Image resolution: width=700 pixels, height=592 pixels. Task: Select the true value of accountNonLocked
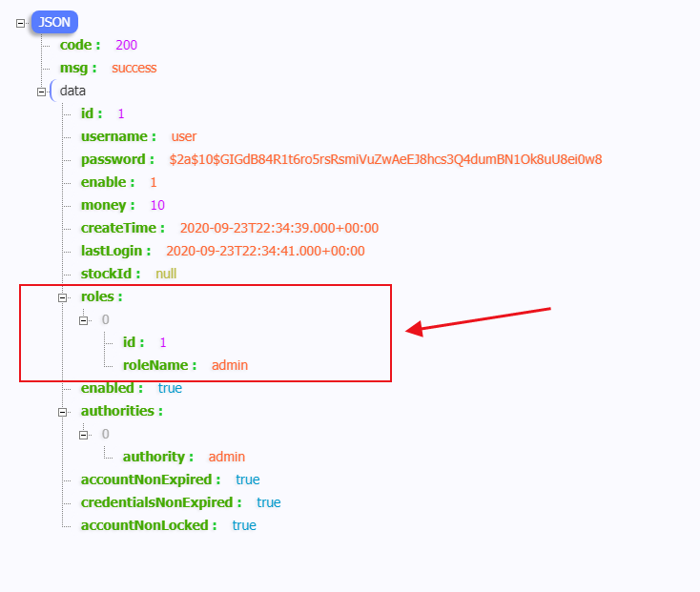click(244, 525)
